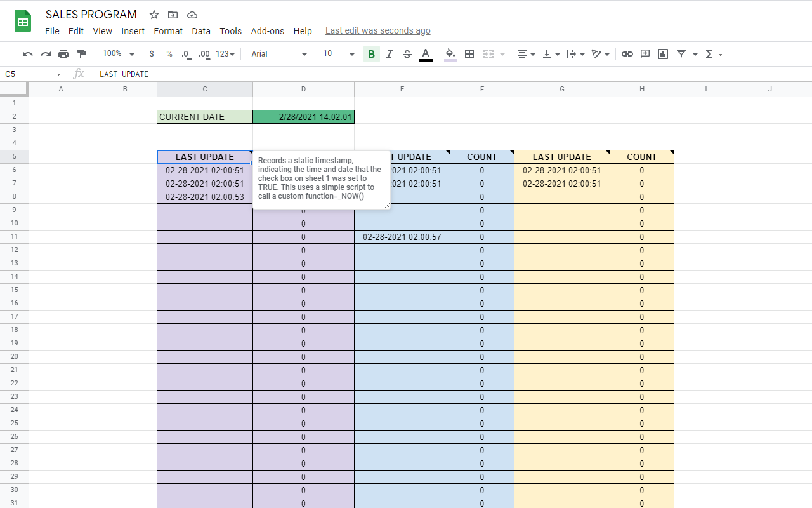Select cell with 2/28/2021 14:02:01
This screenshot has height=508, width=812.
point(303,117)
